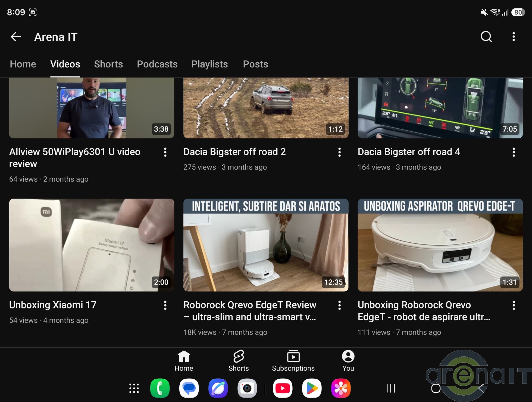This screenshot has width=532, height=402.
Task: Click '275 views · 3 months ago' text
Action: [225, 167]
